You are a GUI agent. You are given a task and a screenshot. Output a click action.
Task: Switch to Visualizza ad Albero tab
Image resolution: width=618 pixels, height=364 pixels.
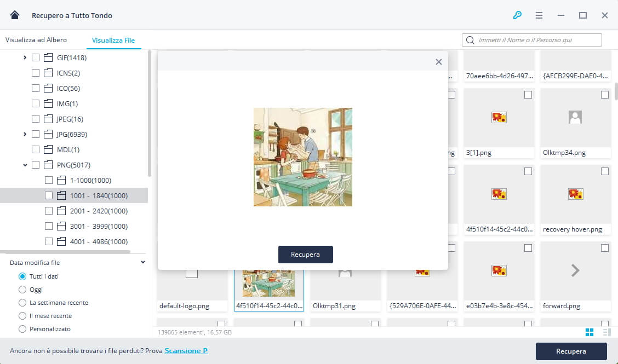[x=36, y=40]
